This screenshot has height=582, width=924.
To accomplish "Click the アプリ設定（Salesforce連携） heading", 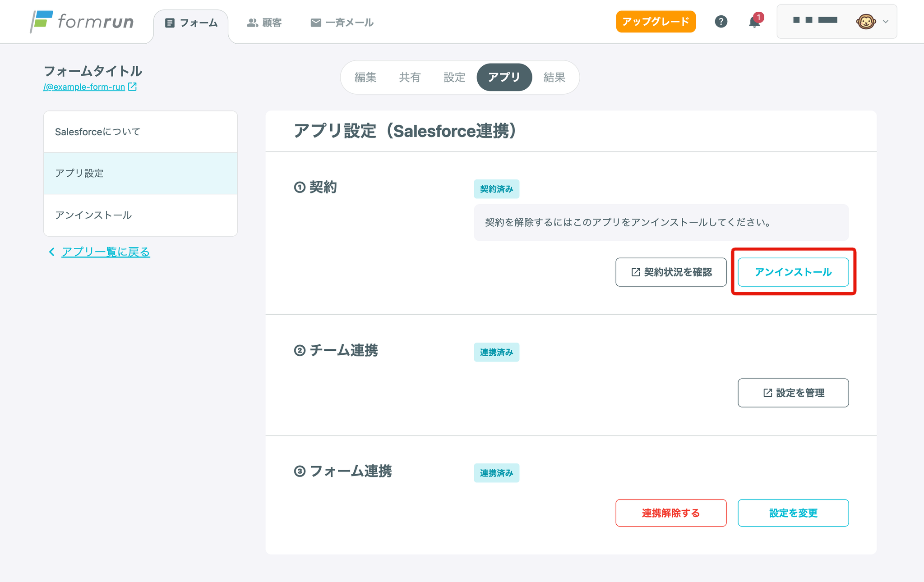I will click(x=405, y=131).
